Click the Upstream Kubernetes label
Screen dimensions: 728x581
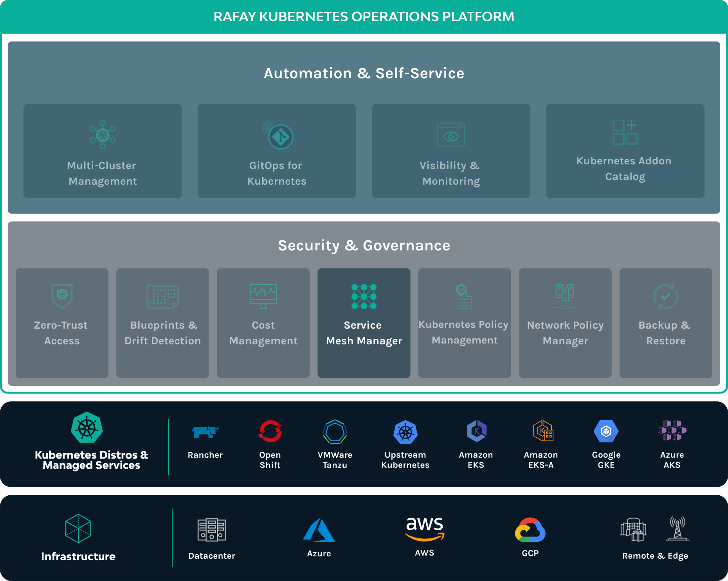405,460
